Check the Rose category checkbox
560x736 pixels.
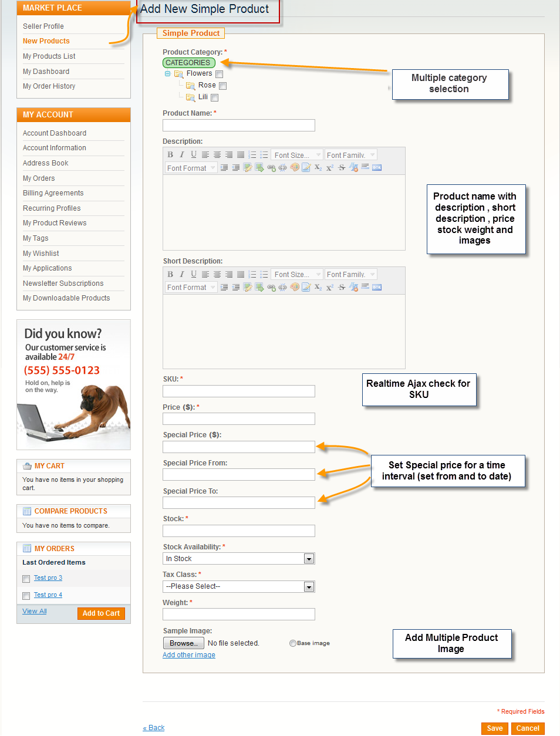pyautogui.click(x=222, y=86)
